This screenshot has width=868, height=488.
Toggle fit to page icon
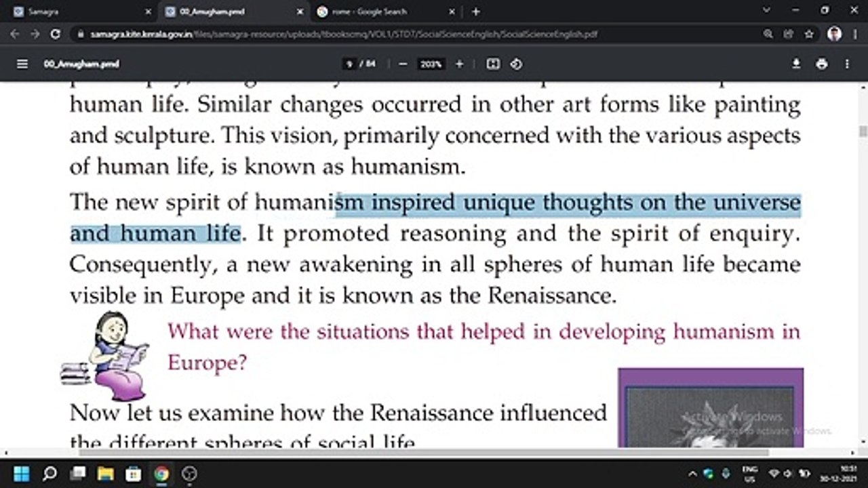pyautogui.click(x=493, y=64)
